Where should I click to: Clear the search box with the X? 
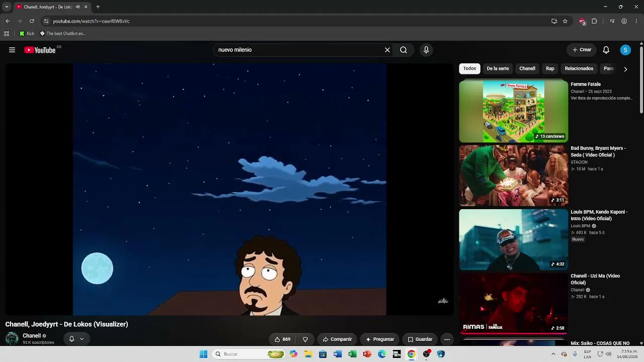click(387, 50)
